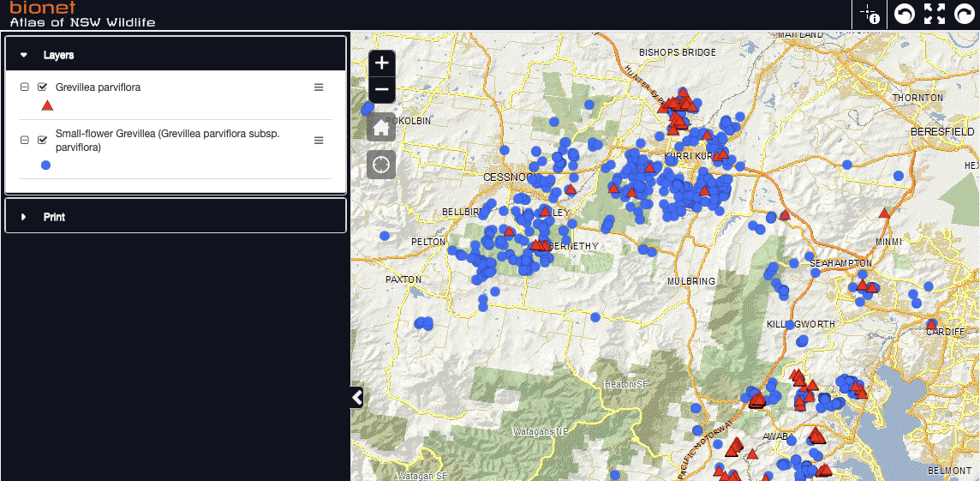Go to the previous map extent

(x=904, y=14)
